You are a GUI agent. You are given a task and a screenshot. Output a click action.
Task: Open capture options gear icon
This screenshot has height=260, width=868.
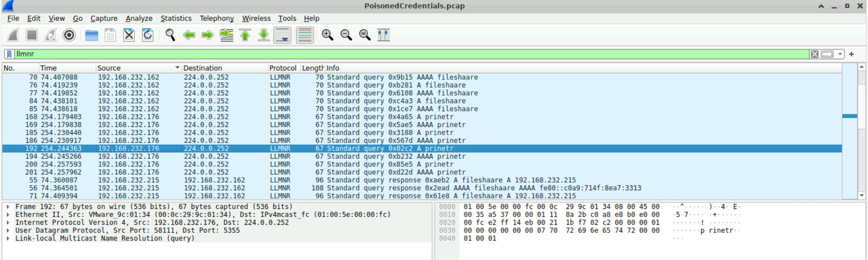pos(69,35)
